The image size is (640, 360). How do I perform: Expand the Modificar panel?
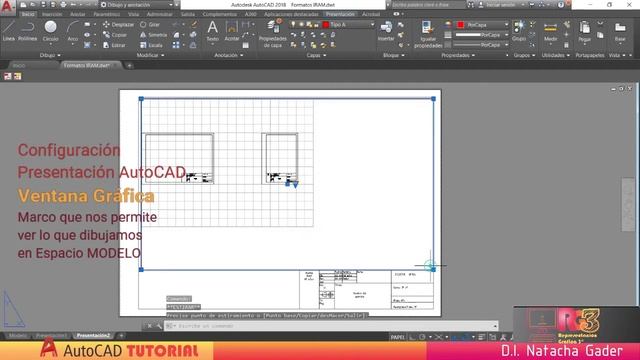[x=150, y=55]
